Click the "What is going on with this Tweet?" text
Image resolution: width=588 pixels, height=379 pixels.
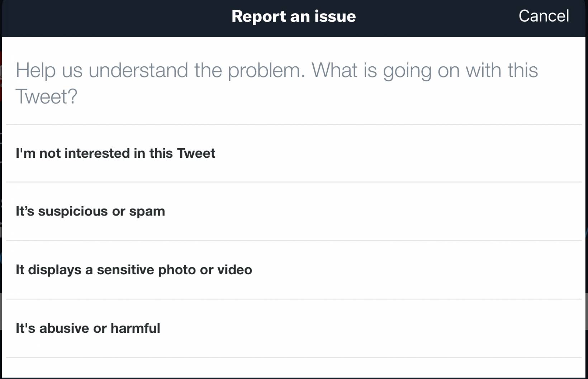point(425,71)
